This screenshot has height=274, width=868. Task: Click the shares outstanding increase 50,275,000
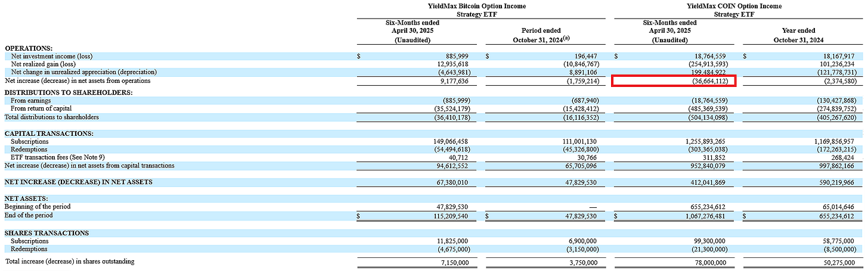click(839, 262)
